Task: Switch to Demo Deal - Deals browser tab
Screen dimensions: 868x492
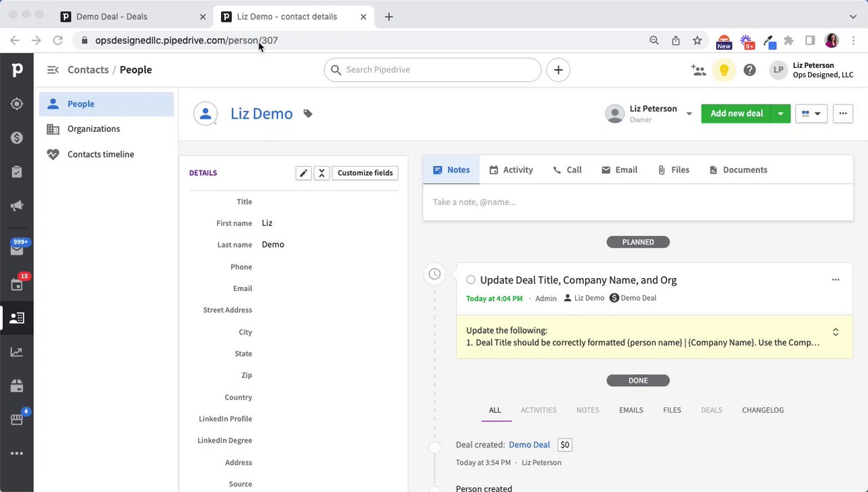Action: 132,16
